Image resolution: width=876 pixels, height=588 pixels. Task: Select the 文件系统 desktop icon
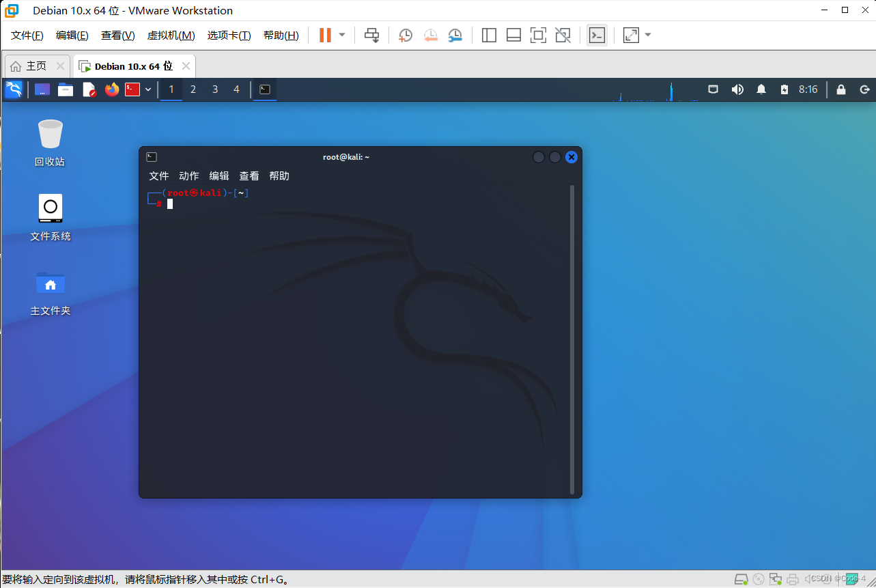point(50,217)
